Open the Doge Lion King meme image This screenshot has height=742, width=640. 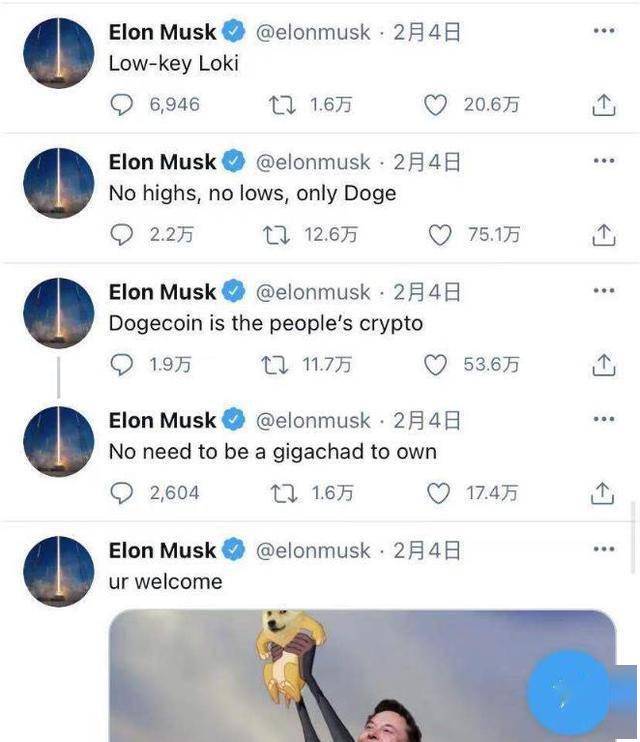363,676
